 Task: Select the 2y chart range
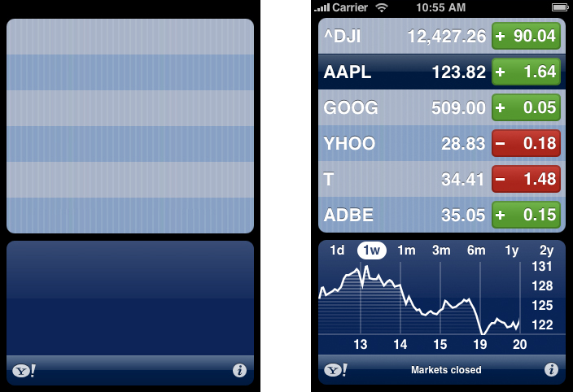pyautogui.click(x=546, y=250)
